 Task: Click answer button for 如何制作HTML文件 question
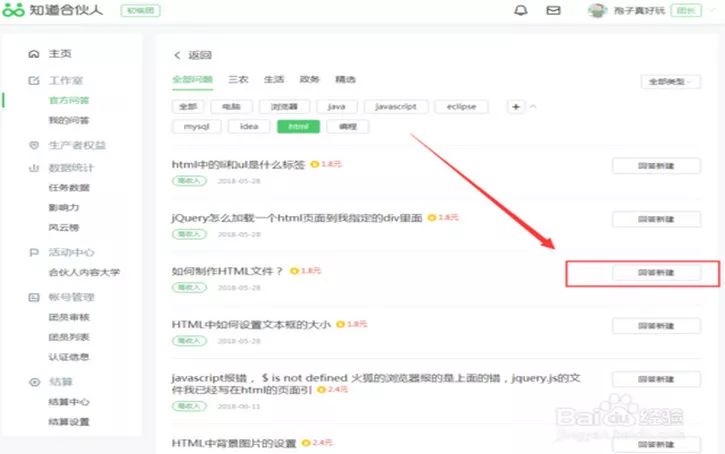click(x=656, y=273)
